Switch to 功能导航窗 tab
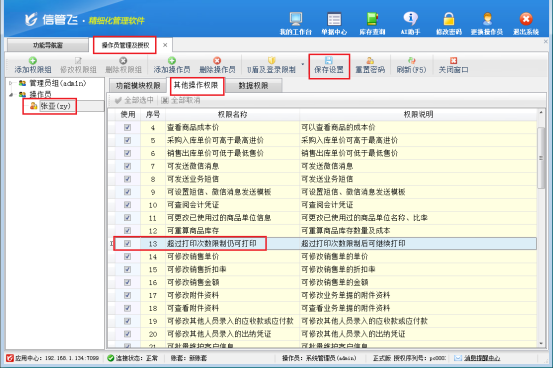The width and height of the screenshot is (554, 369). [x=48, y=45]
